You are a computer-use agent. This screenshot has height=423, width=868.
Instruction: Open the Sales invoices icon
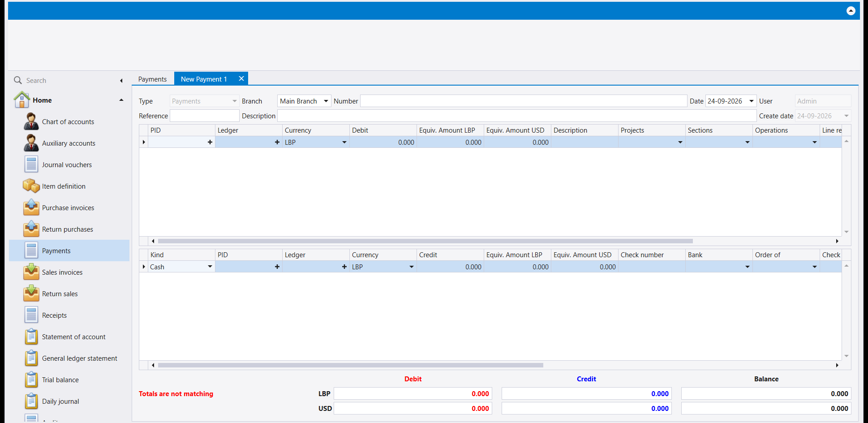point(31,272)
